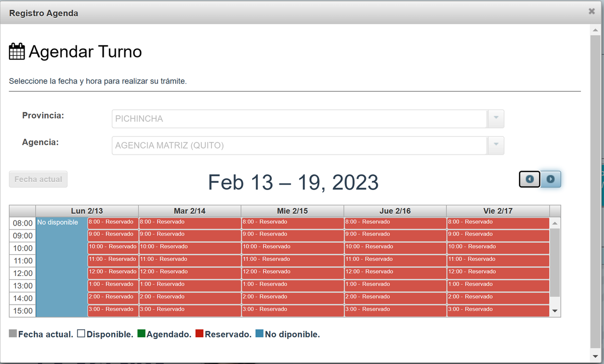The height and width of the screenshot is (364, 604).
Task: Click Thursday's 12:00 - Reservado slot
Action: click(395, 273)
